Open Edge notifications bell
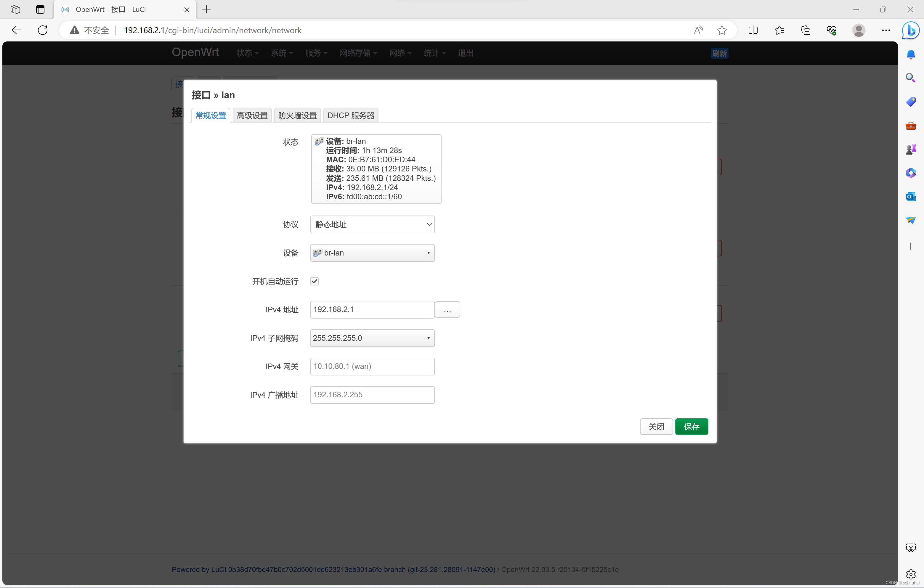The width and height of the screenshot is (924, 588). point(911,54)
